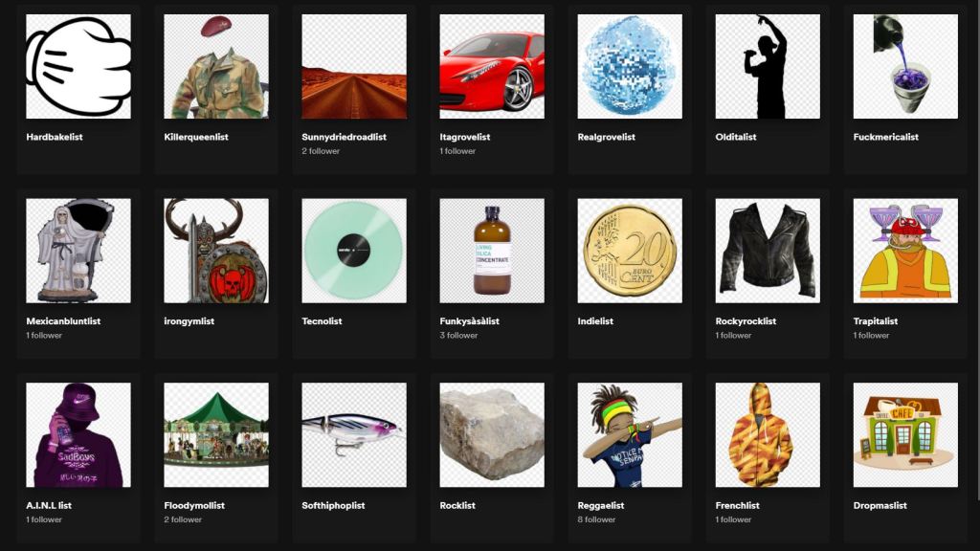Open the disco ball Realgrovelist cover

click(x=630, y=66)
